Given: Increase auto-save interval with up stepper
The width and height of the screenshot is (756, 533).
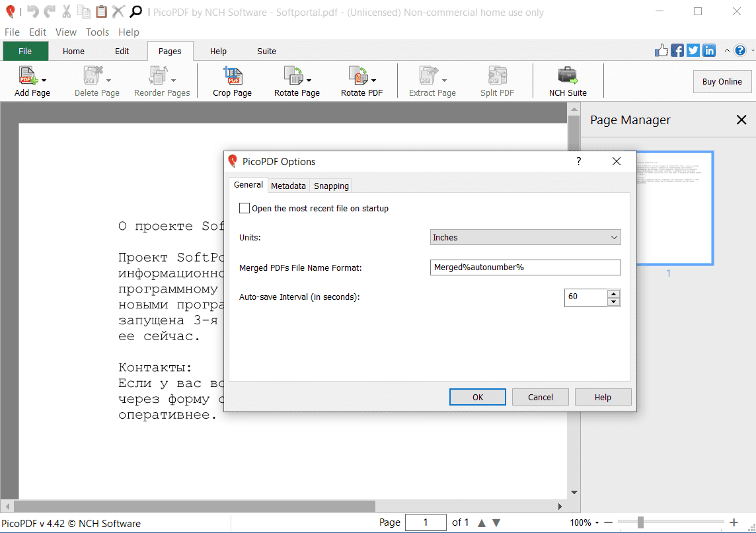Looking at the screenshot, I should pos(613,293).
